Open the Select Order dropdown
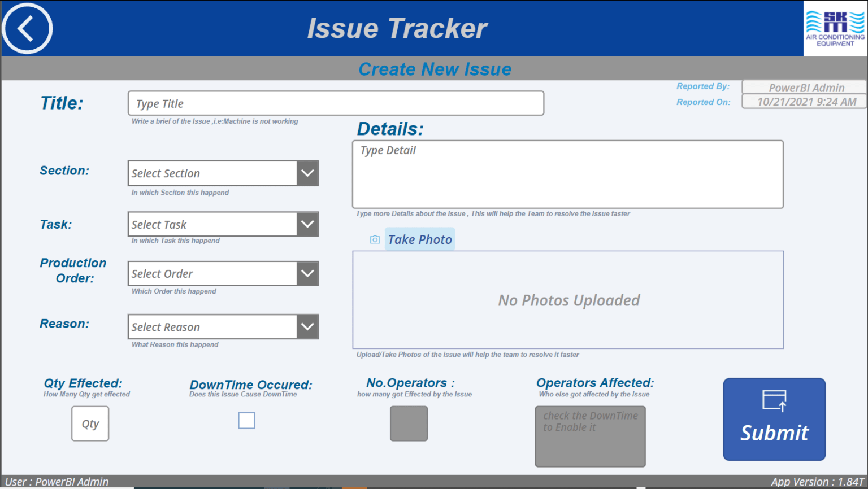 click(x=223, y=273)
